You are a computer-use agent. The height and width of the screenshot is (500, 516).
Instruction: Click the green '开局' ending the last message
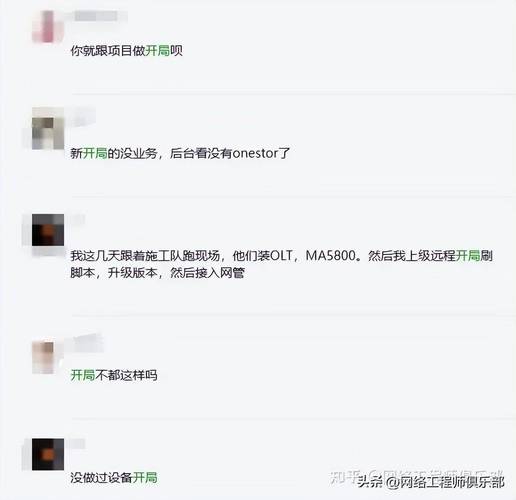coord(145,478)
